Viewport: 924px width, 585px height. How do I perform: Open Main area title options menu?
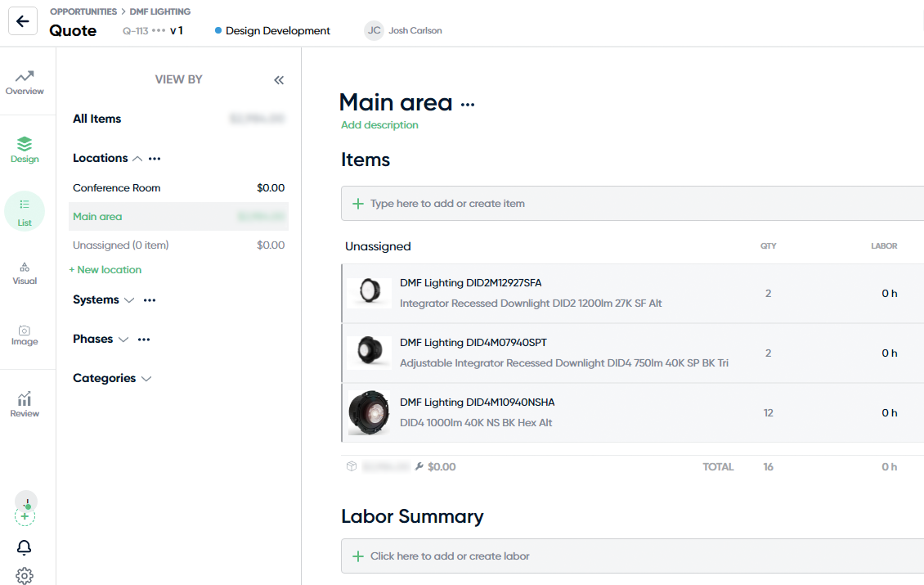point(468,105)
